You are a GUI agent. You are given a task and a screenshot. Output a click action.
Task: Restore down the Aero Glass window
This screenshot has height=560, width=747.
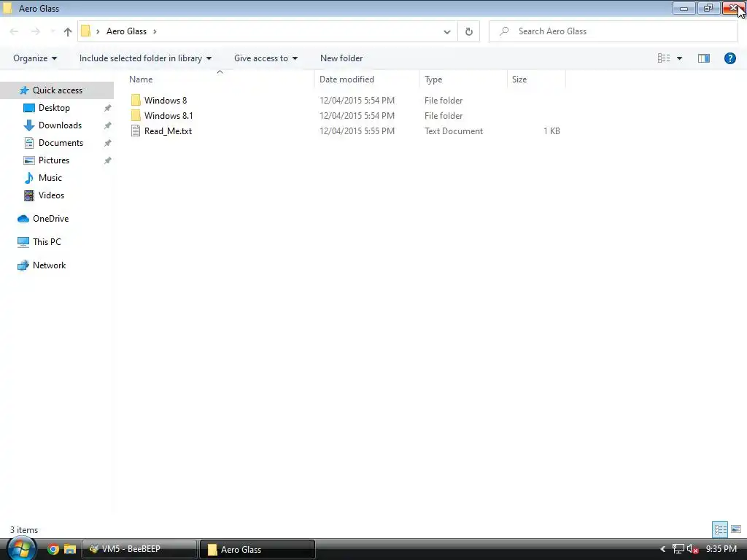[x=708, y=8]
